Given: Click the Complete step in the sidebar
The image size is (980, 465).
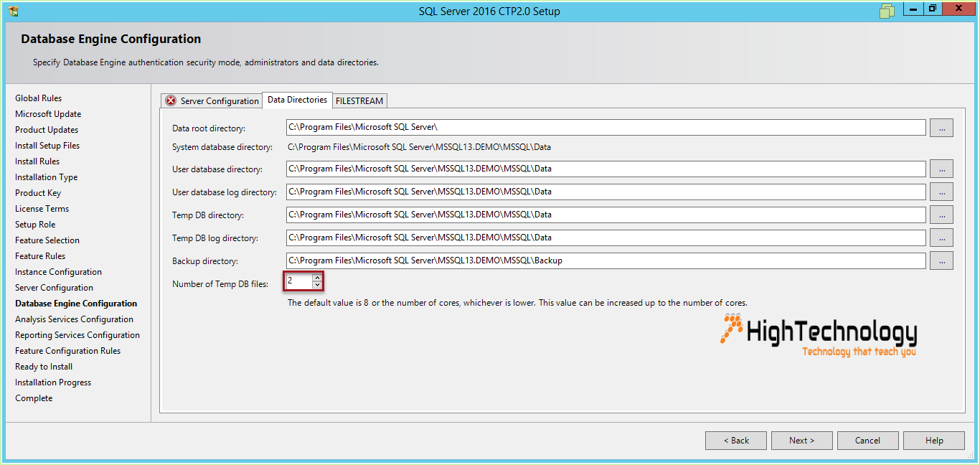Looking at the screenshot, I should point(34,398).
